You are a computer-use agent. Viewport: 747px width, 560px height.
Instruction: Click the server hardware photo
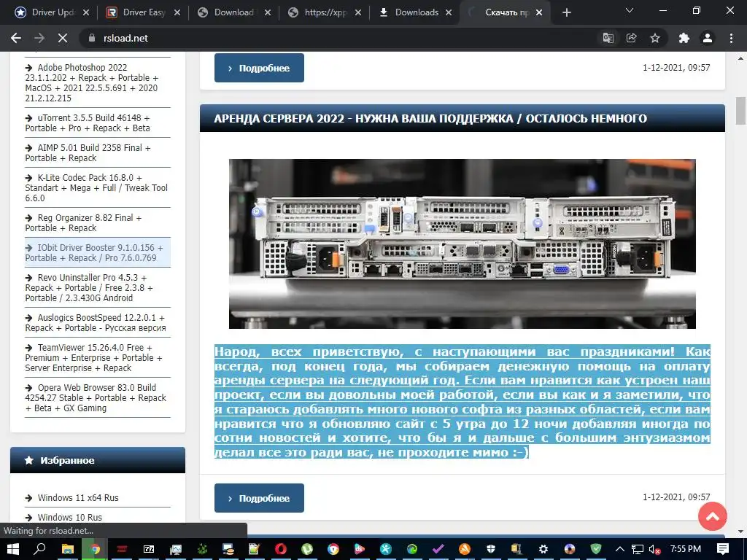click(x=462, y=244)
